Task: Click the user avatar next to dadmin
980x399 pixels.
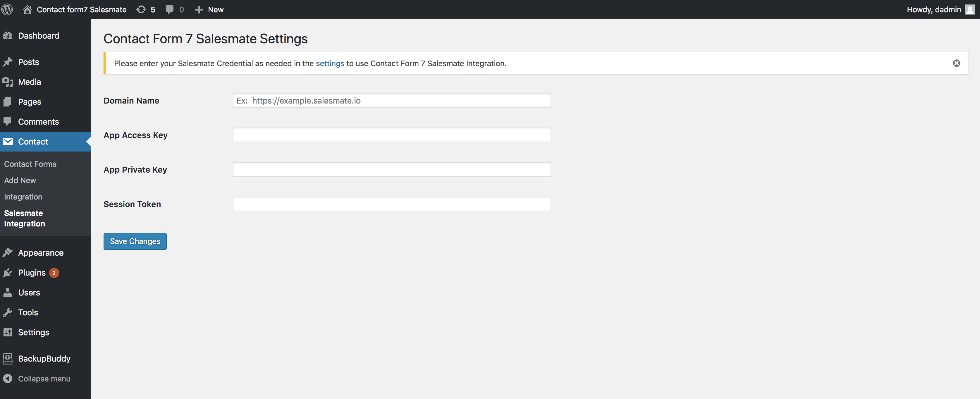Action: pos(970,10)
